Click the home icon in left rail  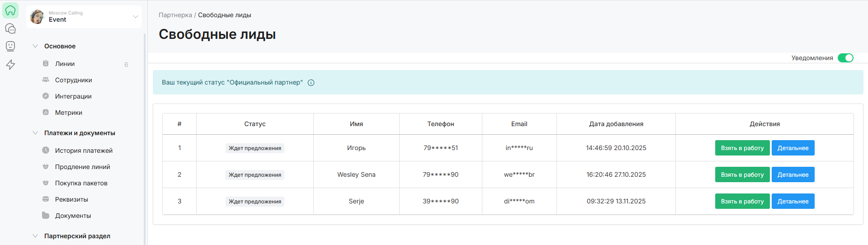(x=10, y=10)
